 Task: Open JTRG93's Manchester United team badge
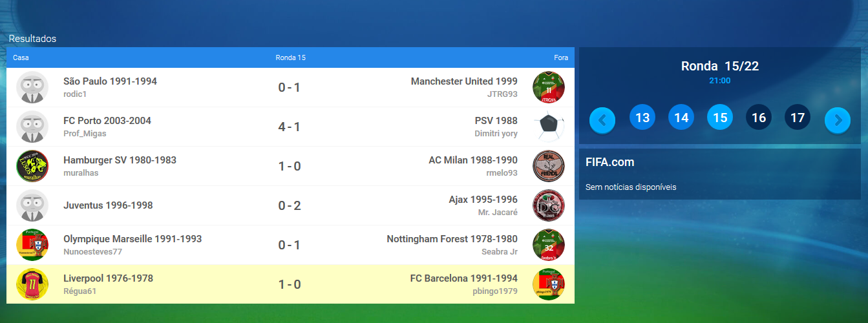point(549,87)
